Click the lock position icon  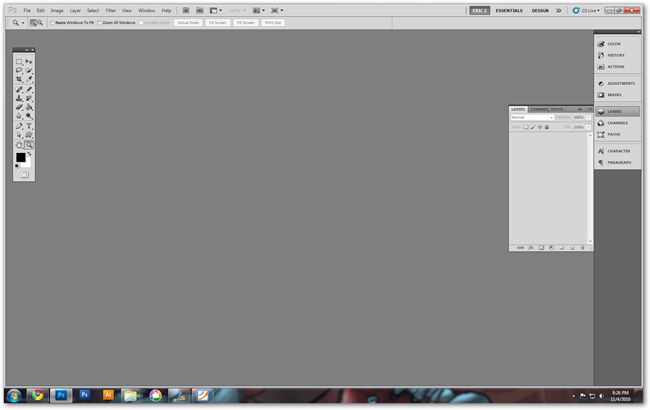[x=540, y=127]
